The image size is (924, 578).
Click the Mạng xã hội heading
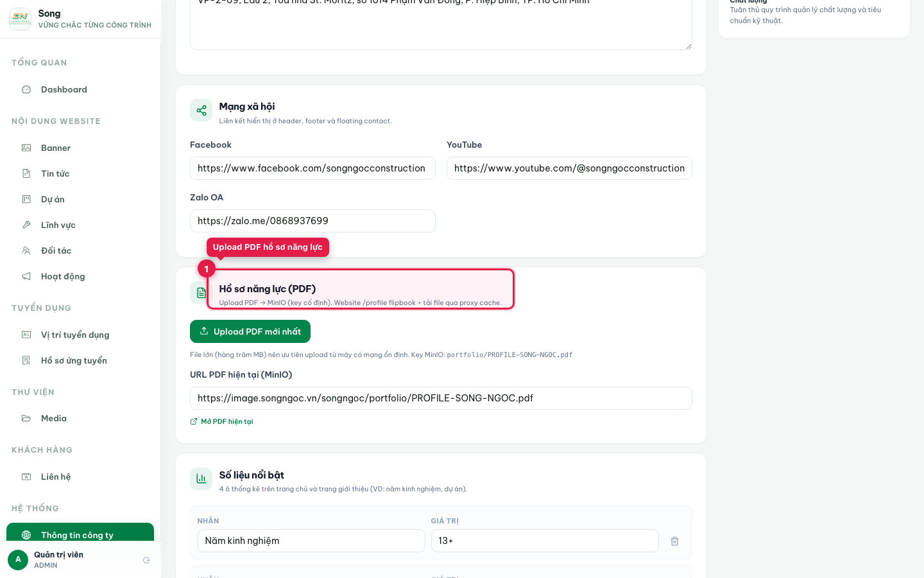(x=246, y=107)
